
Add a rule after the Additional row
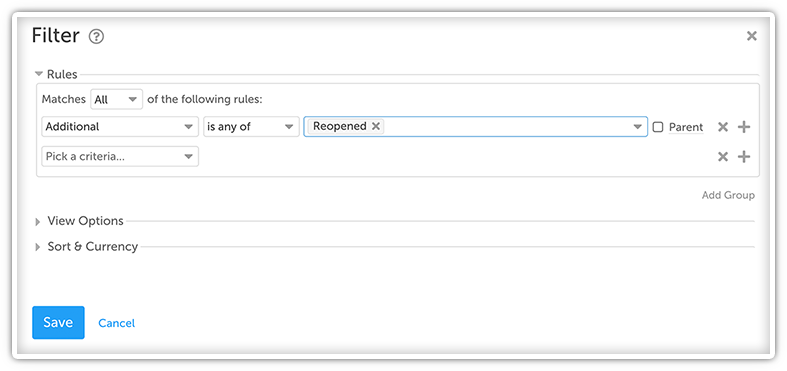744,127
